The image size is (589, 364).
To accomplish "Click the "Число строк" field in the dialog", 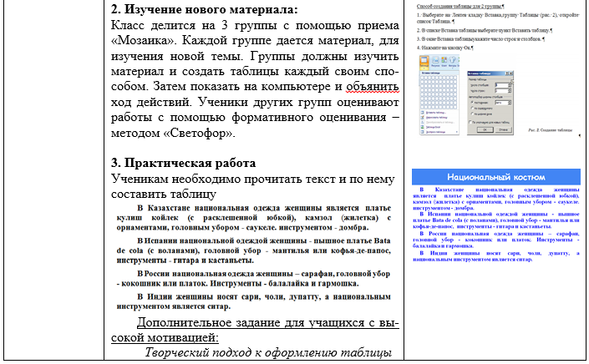I will pos(501,91).
